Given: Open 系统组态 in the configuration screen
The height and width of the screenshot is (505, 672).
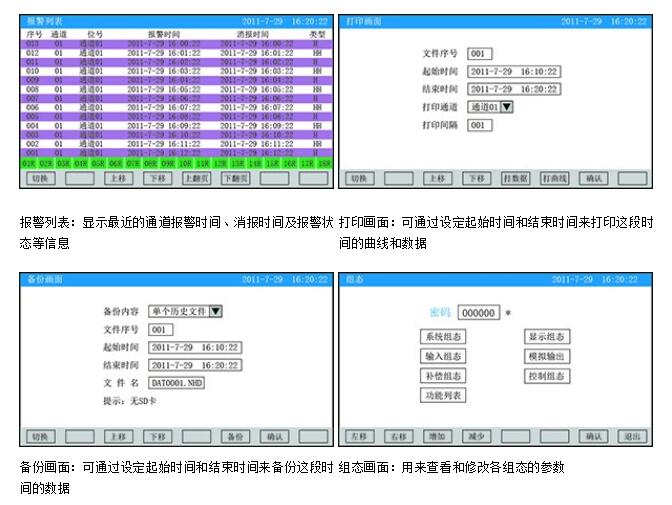Looking at the screenshot, I should click(x=442, y=337).
